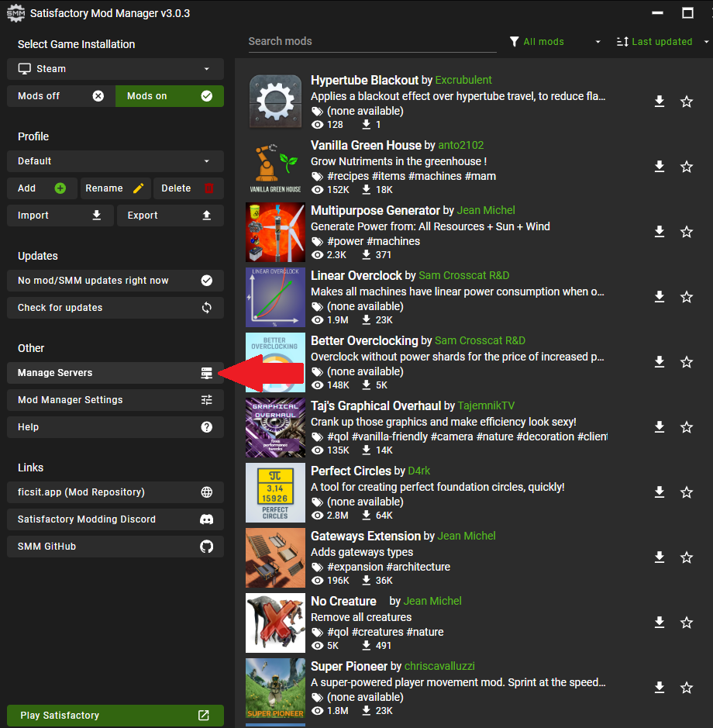
Task: Star the Gateways Extension mod
Action: [687, 557]
